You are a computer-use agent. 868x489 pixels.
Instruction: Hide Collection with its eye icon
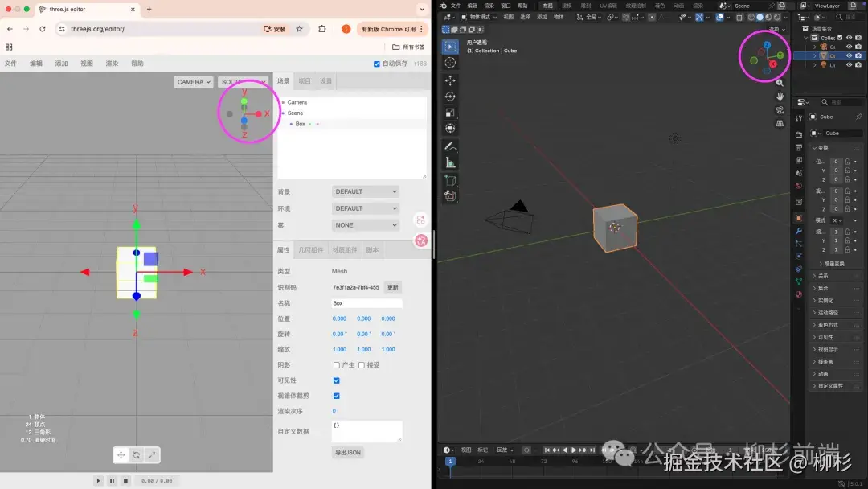850,38
